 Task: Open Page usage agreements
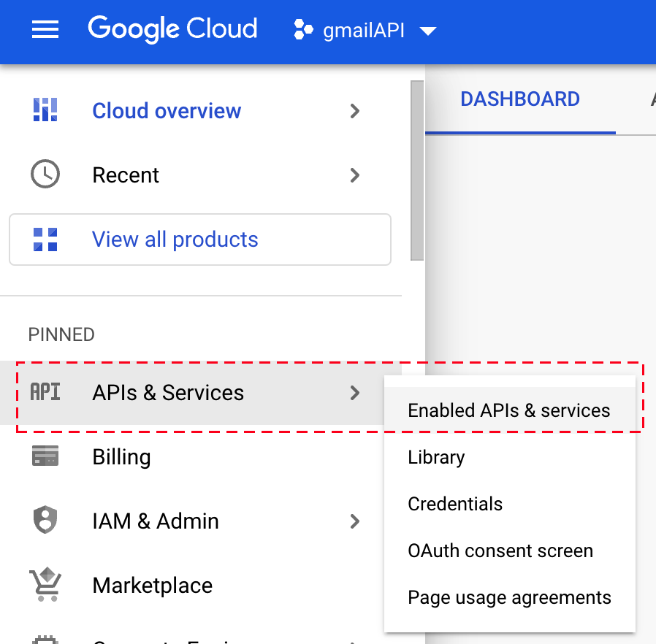[x=509, y=598]
